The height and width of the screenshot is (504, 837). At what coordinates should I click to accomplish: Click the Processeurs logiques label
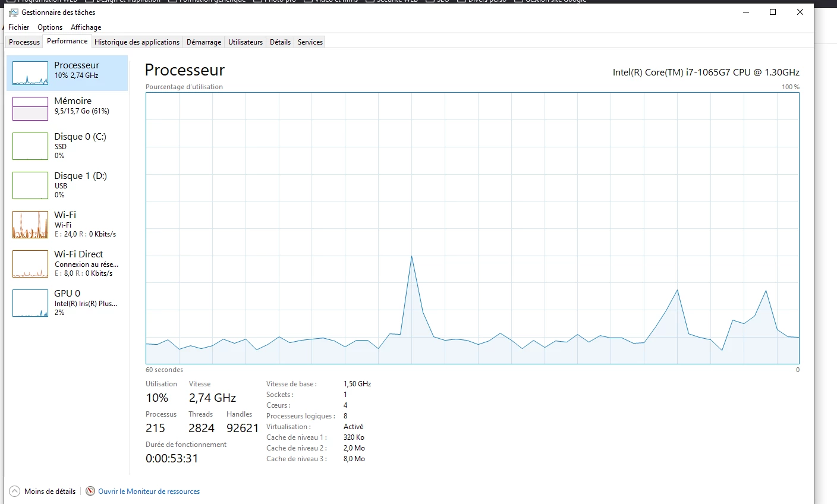click(301, 416)
